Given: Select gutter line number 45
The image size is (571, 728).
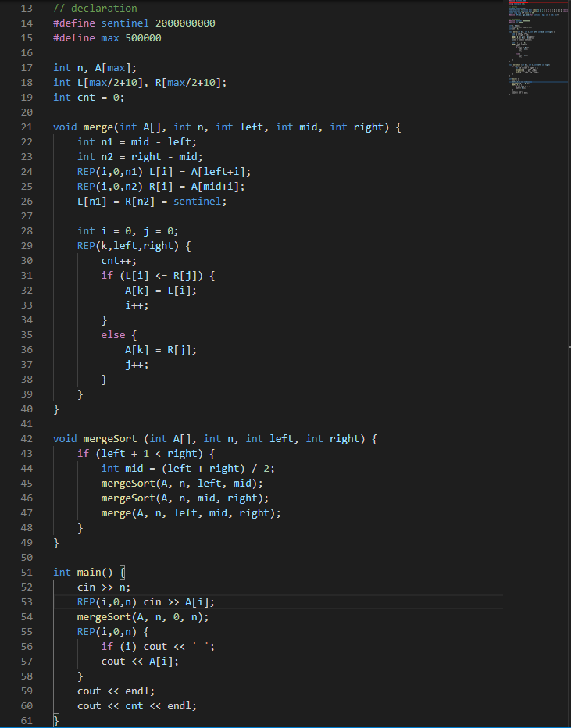Looking at the screenshot, I should click(27, 484).
